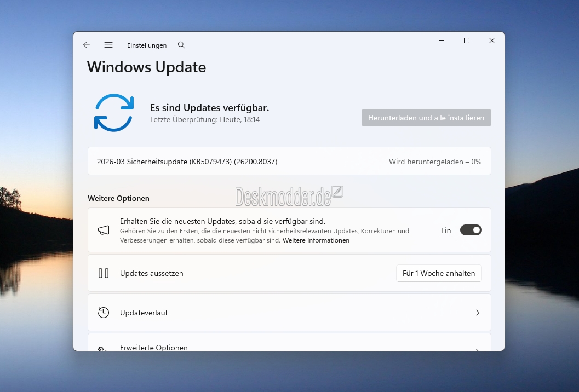Screen dimensions: 579x392
Task: Open the Weitere Informationen link
Action: (316, 240)
